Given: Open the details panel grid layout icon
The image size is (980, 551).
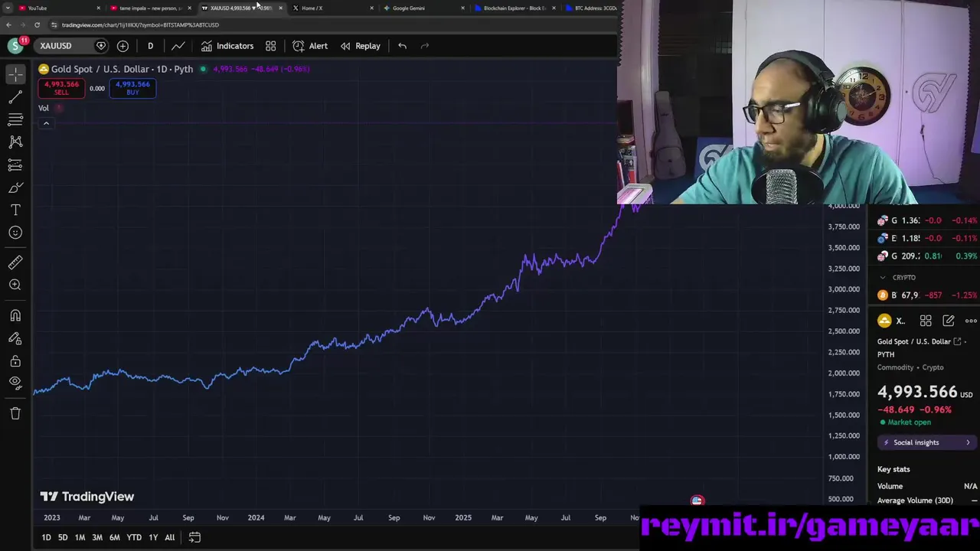Looking at the screenshot, I should point(926,321).
